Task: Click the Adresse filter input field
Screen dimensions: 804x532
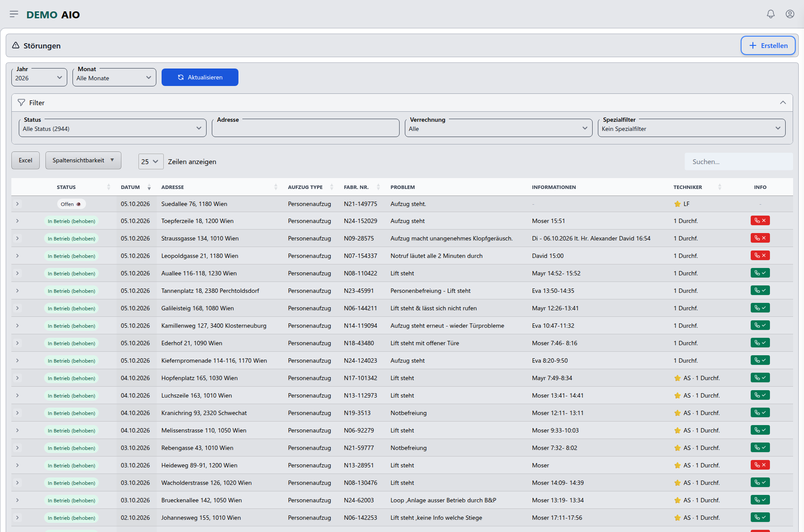Action: tap(306, 128)
